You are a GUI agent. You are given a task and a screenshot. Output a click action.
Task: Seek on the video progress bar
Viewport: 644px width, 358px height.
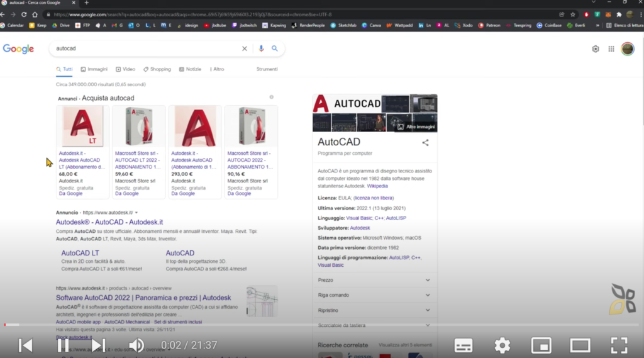pos(322,325)
